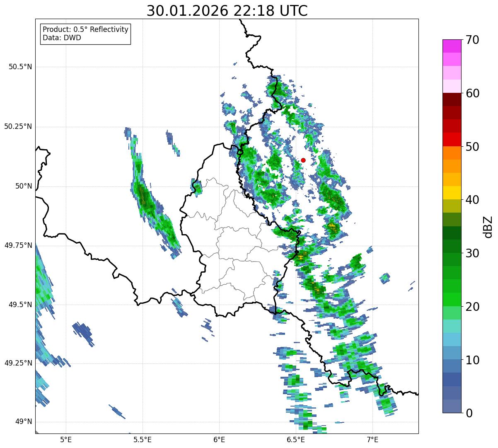Pick the bright red colorbar segment above 50
Screen dimensions: 498x448
452,139
